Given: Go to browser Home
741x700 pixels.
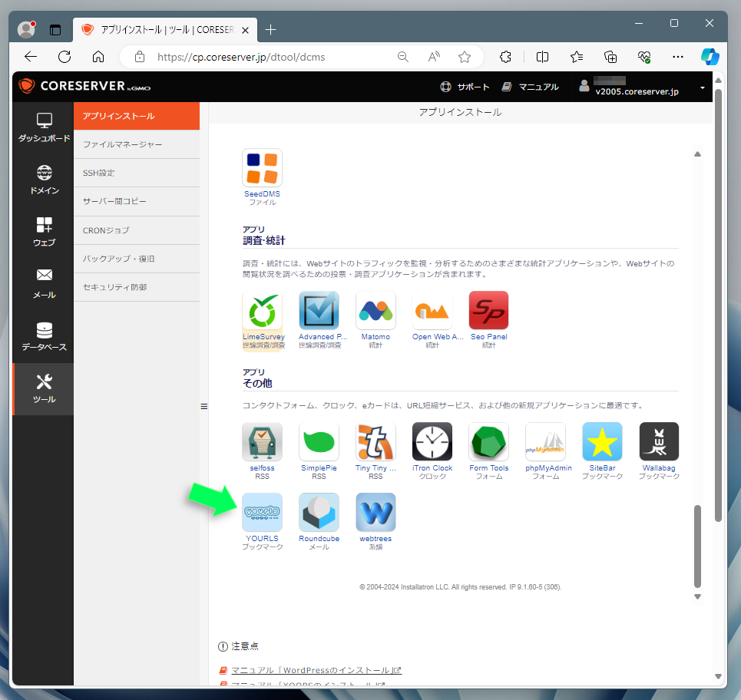Looking at the screenshot, I should tap(98, 57).
